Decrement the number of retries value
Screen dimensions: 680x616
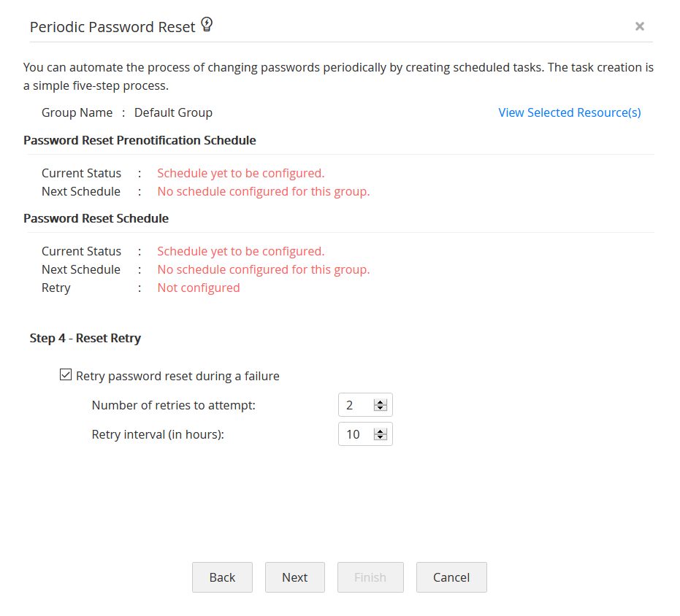click(x=381, y=408)
